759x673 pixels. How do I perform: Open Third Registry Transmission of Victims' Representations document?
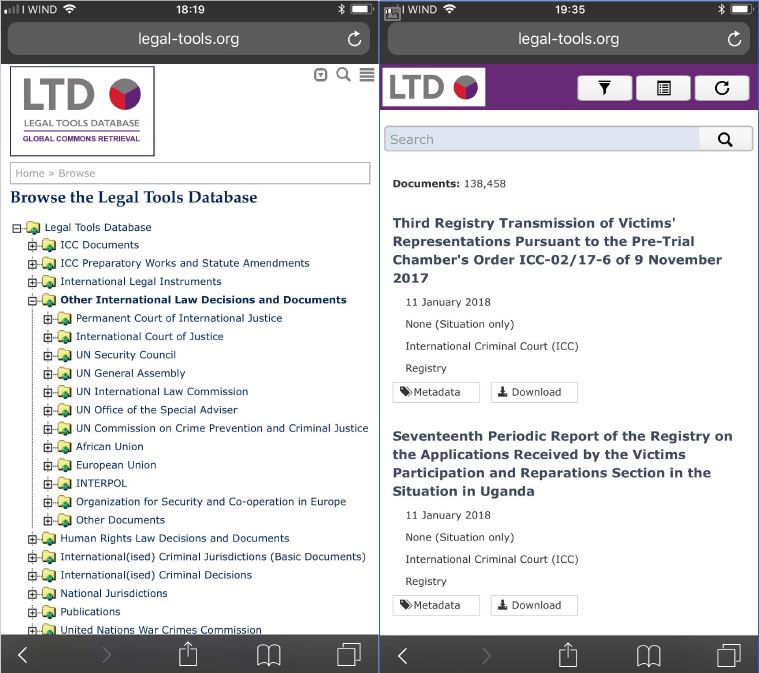[557, 250]
